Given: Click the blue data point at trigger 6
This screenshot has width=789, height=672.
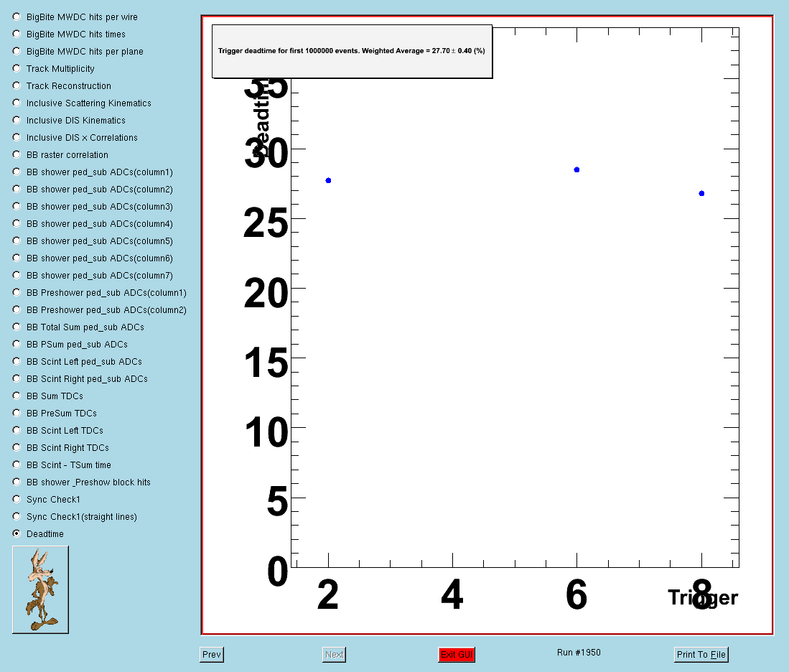Looking at the screenshot, I should click(576, 169).
